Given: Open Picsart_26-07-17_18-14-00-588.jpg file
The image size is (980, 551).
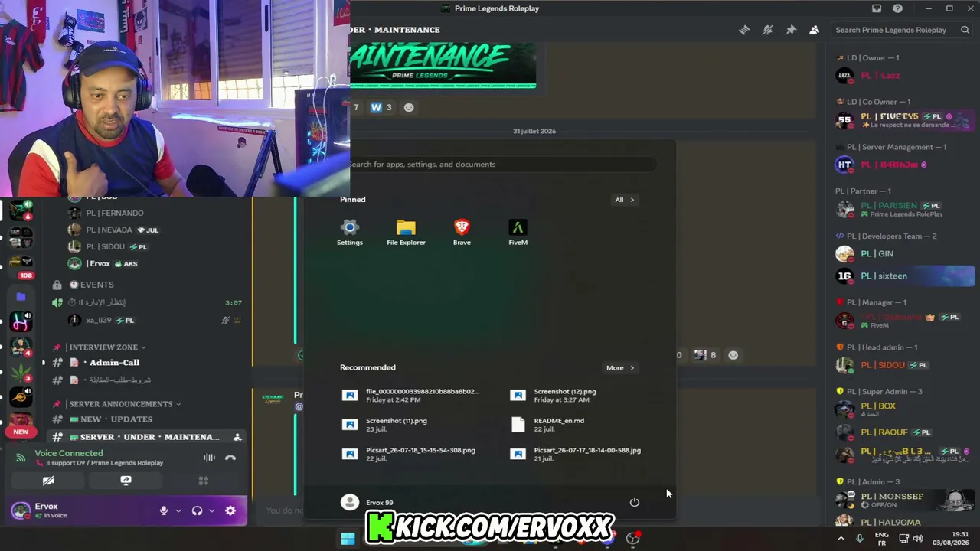Looking at the screenshot, I should [579, 454].
